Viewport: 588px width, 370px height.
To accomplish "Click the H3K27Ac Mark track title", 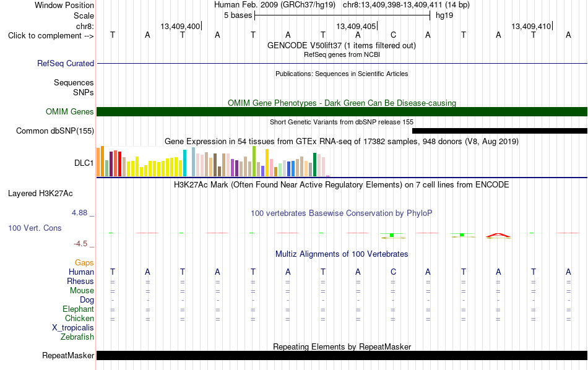I will click(x=342, y=185).
